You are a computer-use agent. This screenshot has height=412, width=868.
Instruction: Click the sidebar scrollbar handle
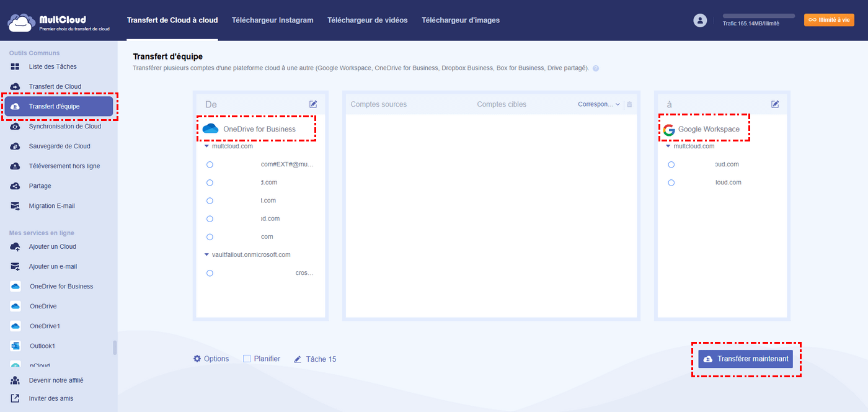115,347
